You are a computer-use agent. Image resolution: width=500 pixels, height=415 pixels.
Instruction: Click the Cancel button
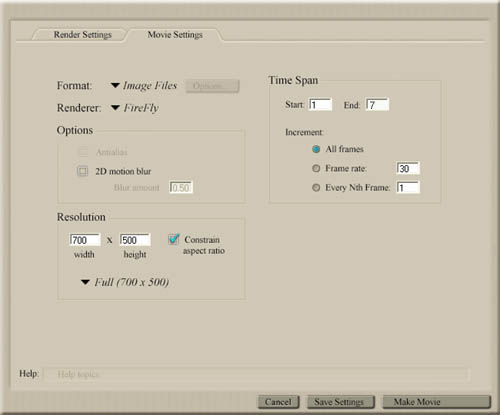tap(279, 402)
